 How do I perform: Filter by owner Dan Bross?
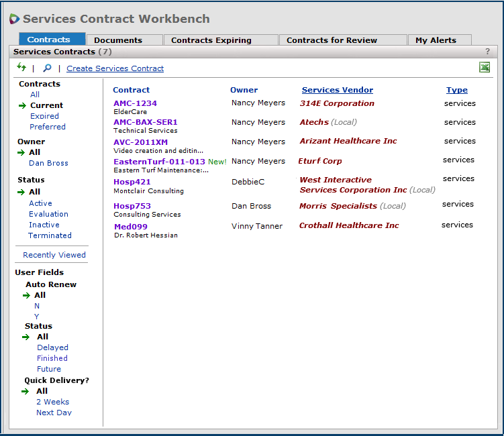(x=48, y=163)
